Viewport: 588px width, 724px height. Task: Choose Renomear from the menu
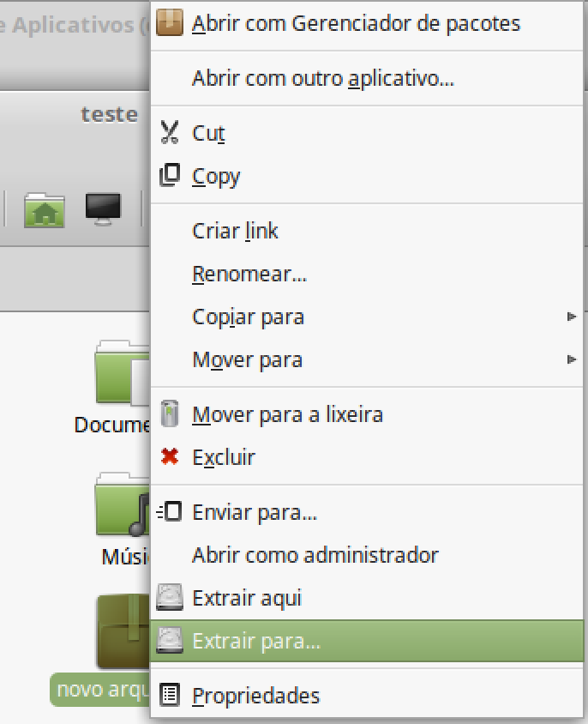[249, 274]
